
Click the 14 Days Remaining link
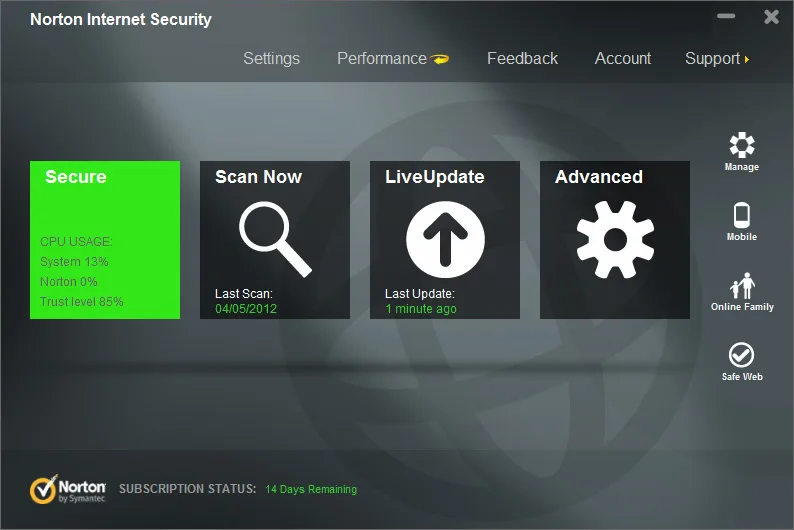(311, 489)
